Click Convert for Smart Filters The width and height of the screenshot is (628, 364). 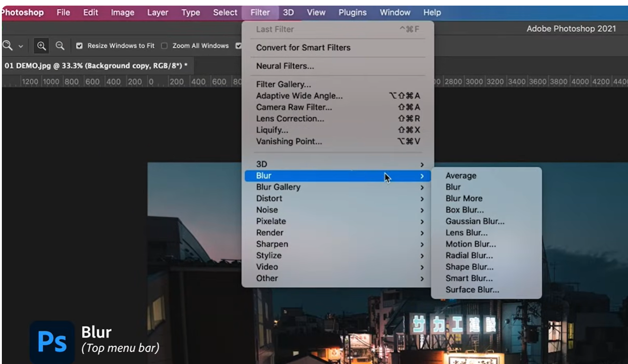tap(303, 48)
